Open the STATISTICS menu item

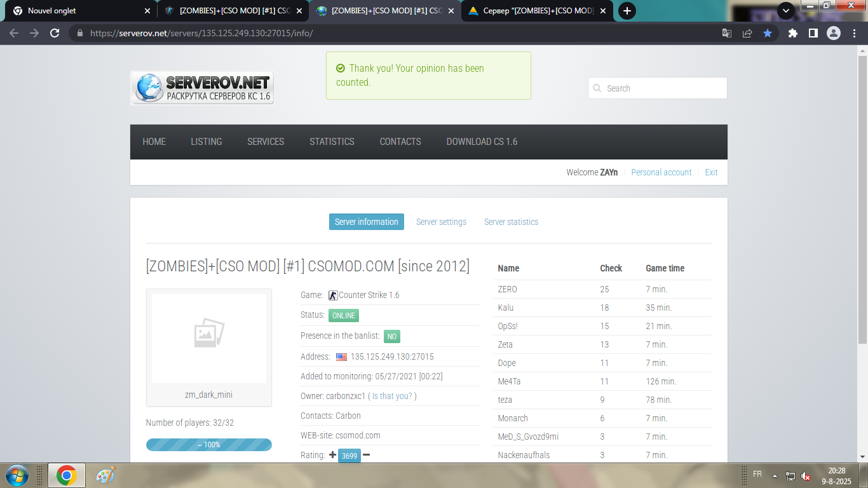(332, 142)
